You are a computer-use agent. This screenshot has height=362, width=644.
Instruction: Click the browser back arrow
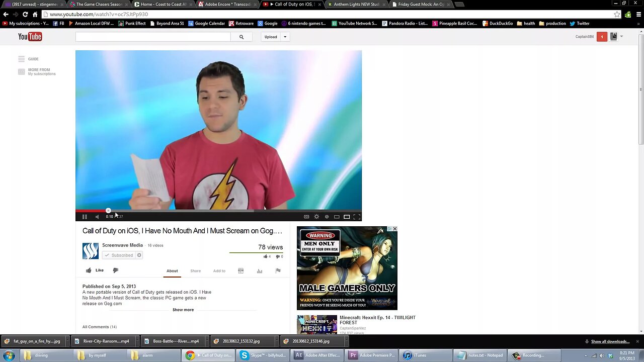click(x=6, y=14)
